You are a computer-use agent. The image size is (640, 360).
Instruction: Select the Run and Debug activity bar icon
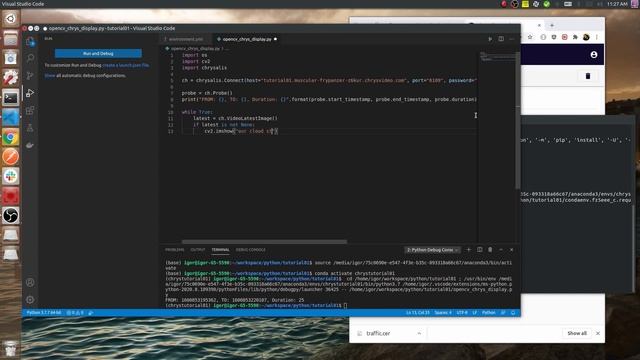(30, 93)
